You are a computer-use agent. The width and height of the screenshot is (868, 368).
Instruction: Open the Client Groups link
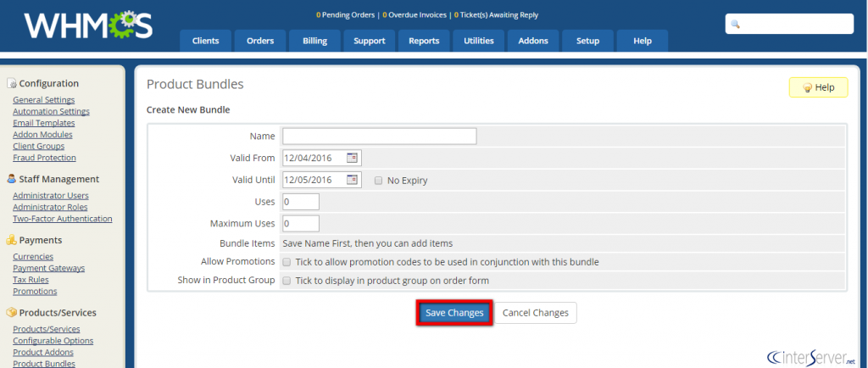(x=39, y=146)
